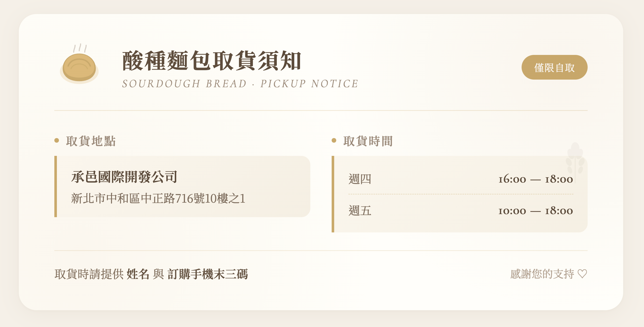
Task: Click the heart icon after 感謝您的支持
Action: [x=582, y=274]
